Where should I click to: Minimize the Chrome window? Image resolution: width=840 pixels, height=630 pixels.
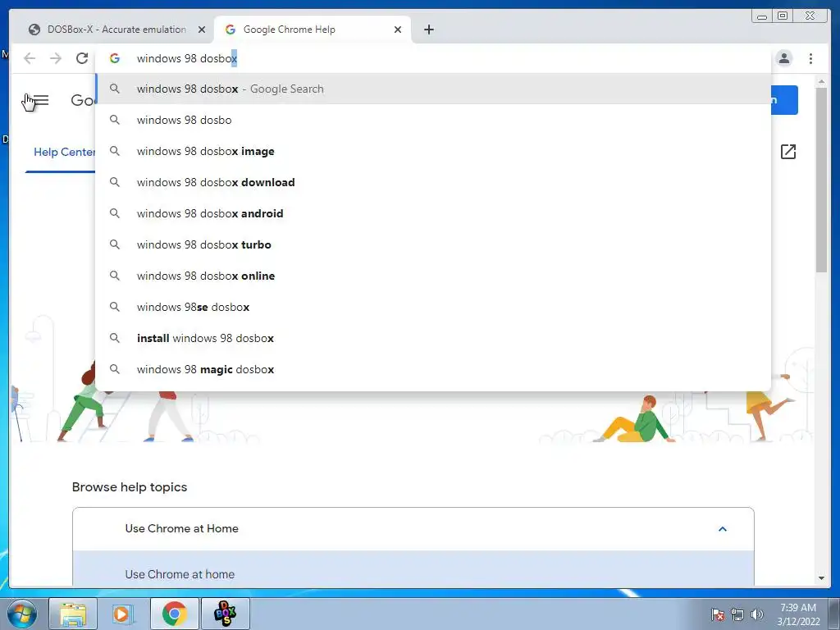click(762, 16)
